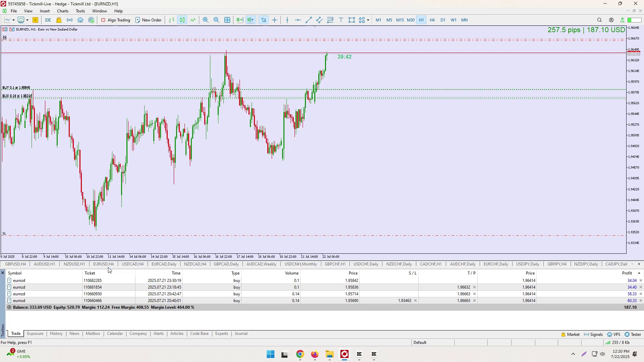The height and width of the screenshot is (362, 644).
Task: Expand the chart type dropdown arrow
Action: 13,20
